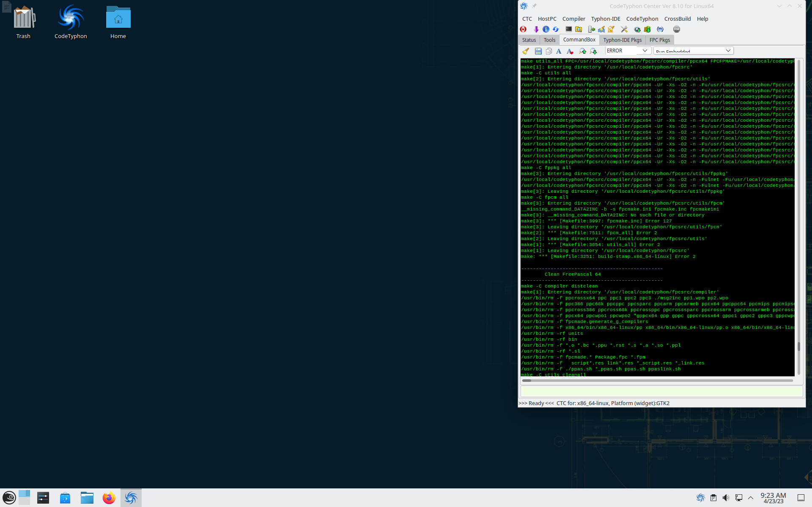Select the CommandBox tab
Screen dimensions: 812x507
[x=579, y=39]
